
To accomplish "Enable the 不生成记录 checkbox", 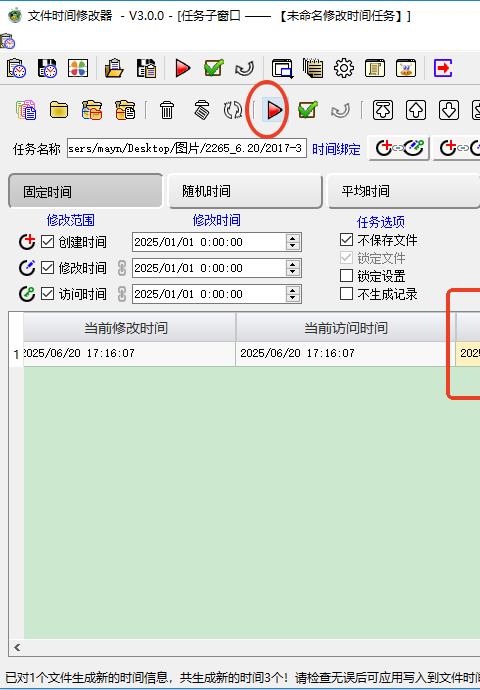I will click(346, 294).
